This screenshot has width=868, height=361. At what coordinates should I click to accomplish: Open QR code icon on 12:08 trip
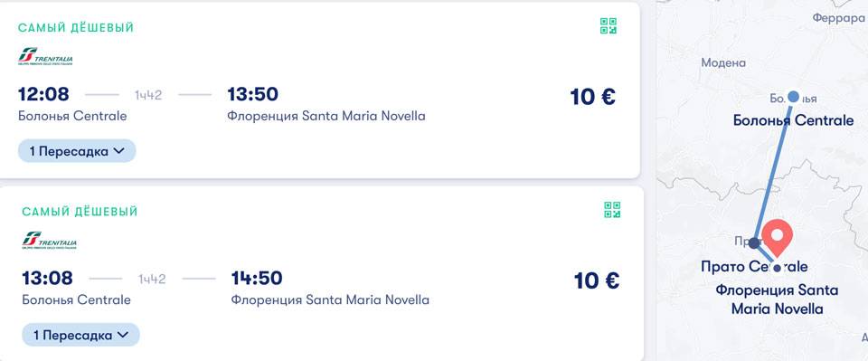coord(609,26)
